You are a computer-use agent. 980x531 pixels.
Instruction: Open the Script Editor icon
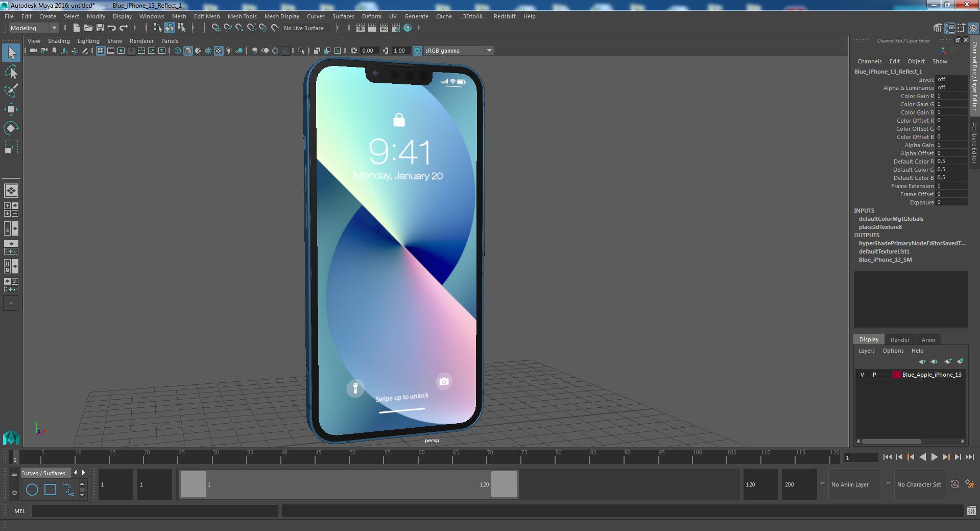click(x=971, y=511)
